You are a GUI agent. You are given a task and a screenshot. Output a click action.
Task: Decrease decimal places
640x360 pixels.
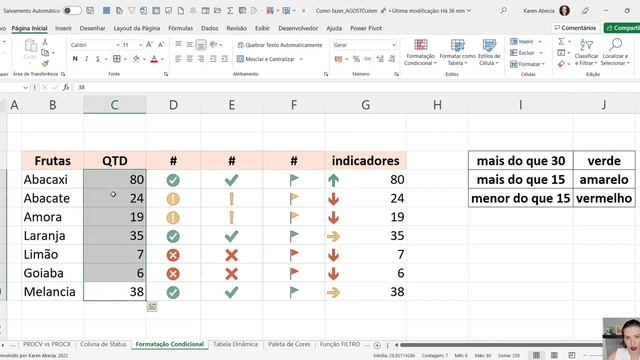pyautogui.click(x=392, y=59)
